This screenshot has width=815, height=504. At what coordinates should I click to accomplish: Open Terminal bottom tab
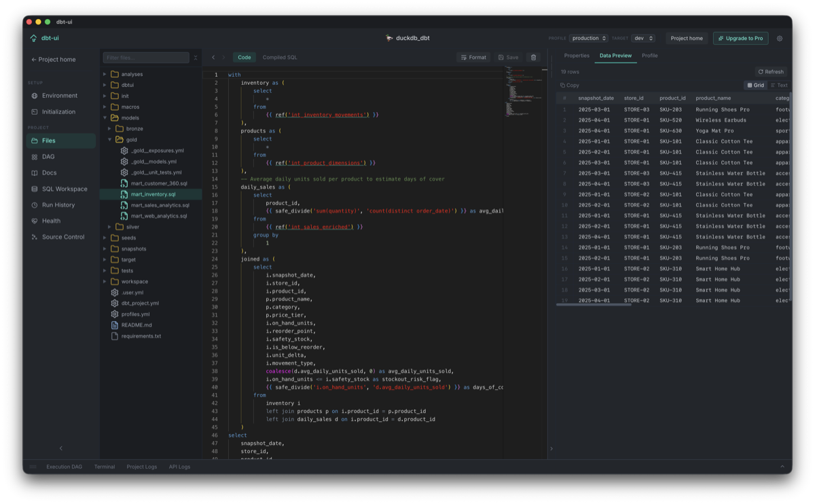click(105, 467)
